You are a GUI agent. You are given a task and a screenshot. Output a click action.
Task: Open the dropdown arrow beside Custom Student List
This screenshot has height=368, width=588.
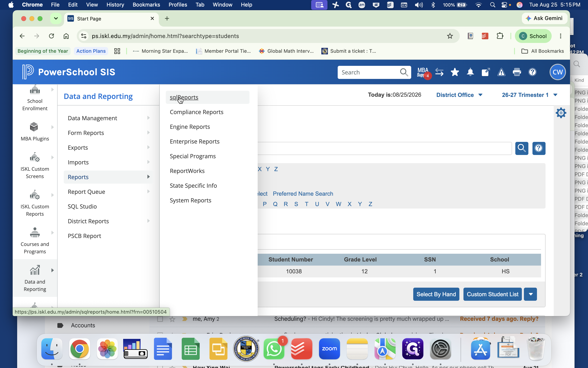[x=530, y=294]
